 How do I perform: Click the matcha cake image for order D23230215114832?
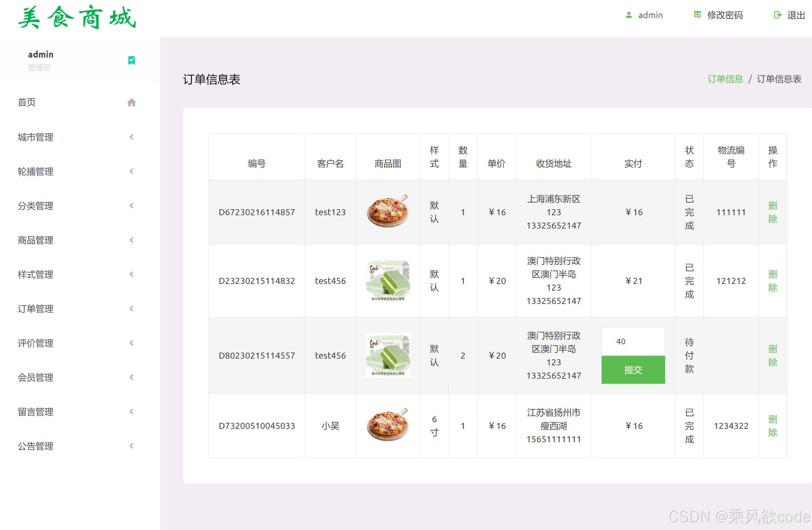point(388,280)
